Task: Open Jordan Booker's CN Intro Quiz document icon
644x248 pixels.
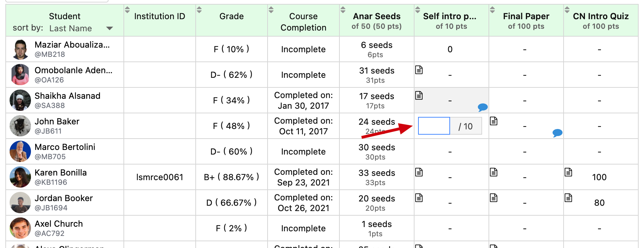Action: point(569,198)
